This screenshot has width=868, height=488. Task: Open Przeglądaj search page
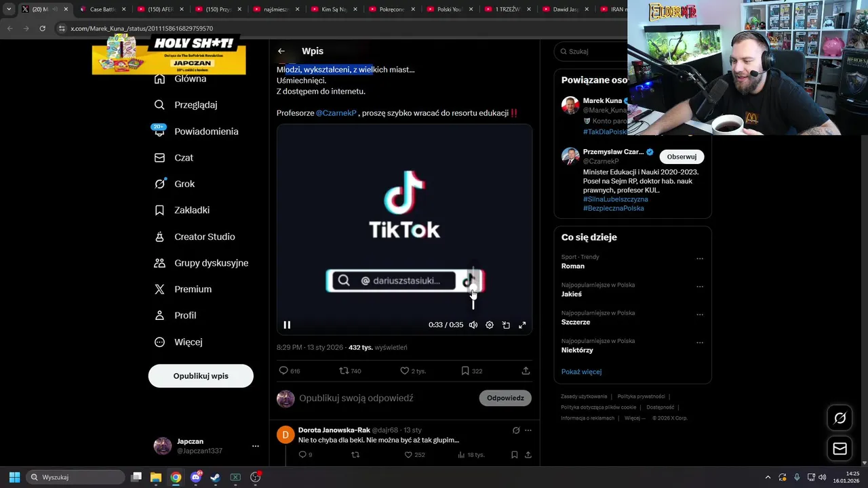pyautogui.click(x=186, y=105)
